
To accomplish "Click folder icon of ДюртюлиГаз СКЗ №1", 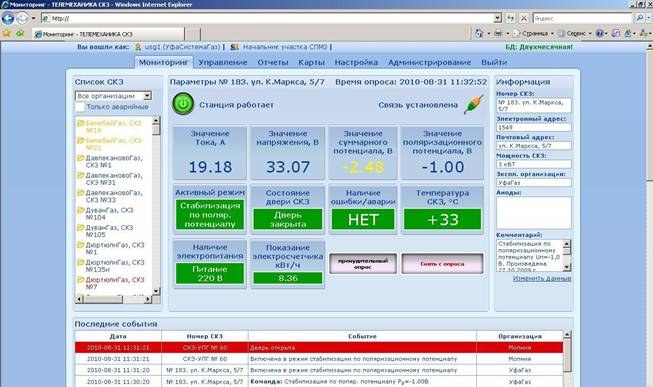I will [x=81, y=245].
